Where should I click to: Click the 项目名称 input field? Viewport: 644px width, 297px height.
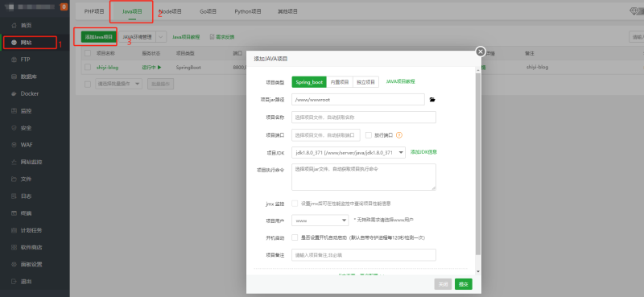click(x=364, y=117)
